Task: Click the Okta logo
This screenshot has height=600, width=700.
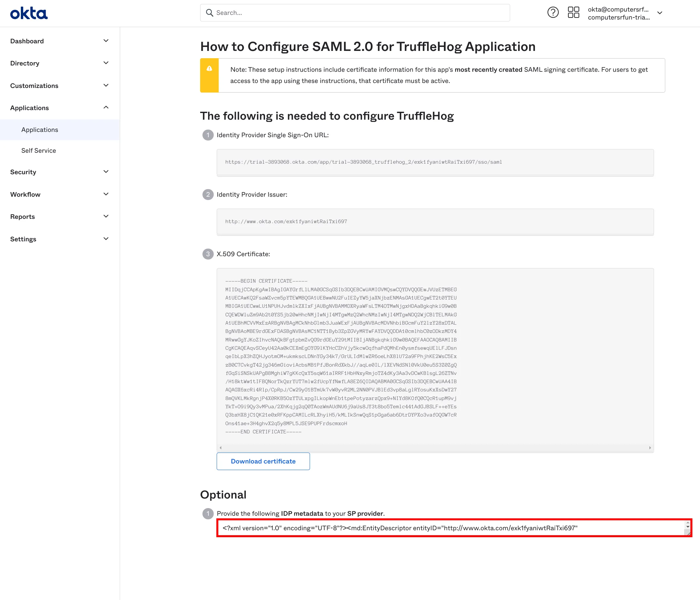Action: coord(29,13)
